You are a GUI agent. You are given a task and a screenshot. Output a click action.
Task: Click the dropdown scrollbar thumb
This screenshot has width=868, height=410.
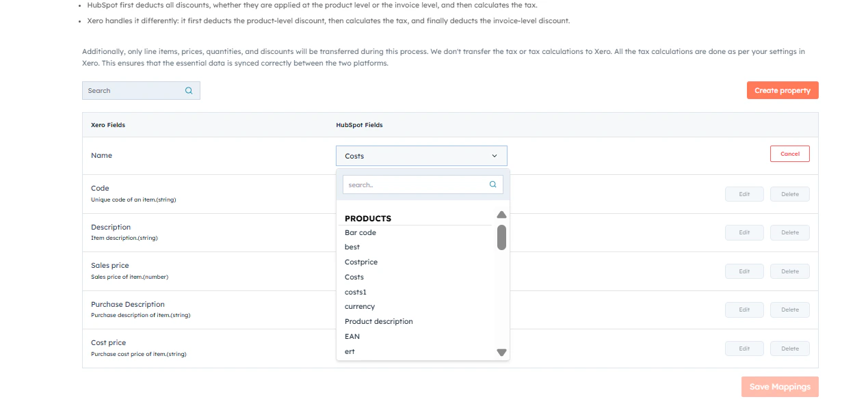(x=501, y=238)
